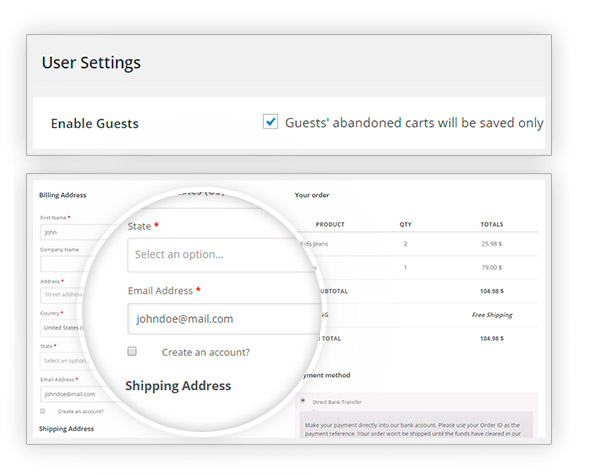Click the PRODUCT column header

click(x=330, y=224)
